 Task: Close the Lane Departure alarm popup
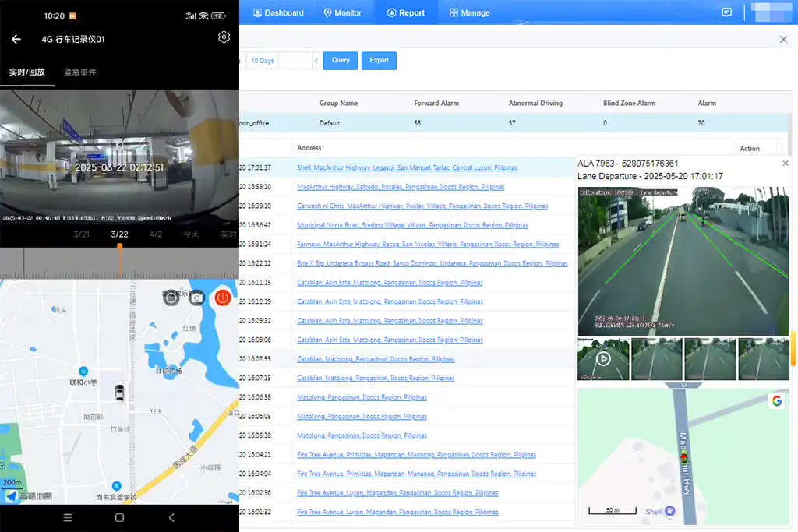[x=786, y=164]
